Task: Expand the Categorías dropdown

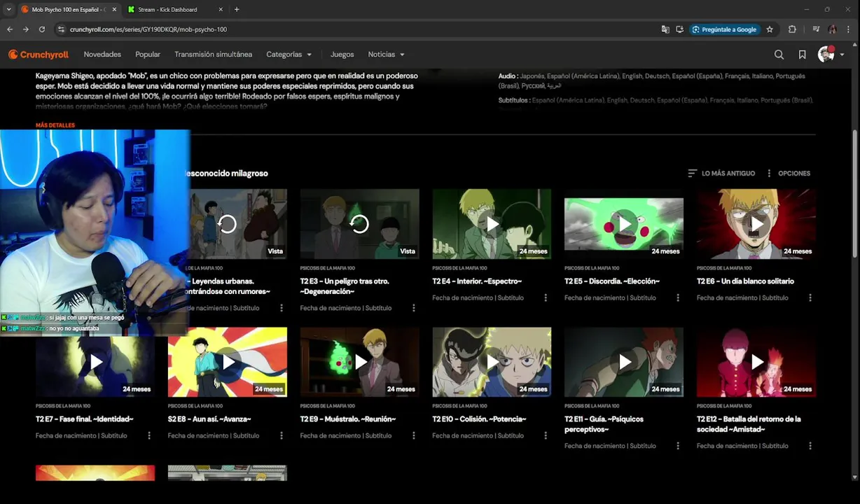Action: pyautogui.click(x=289, y=55)
